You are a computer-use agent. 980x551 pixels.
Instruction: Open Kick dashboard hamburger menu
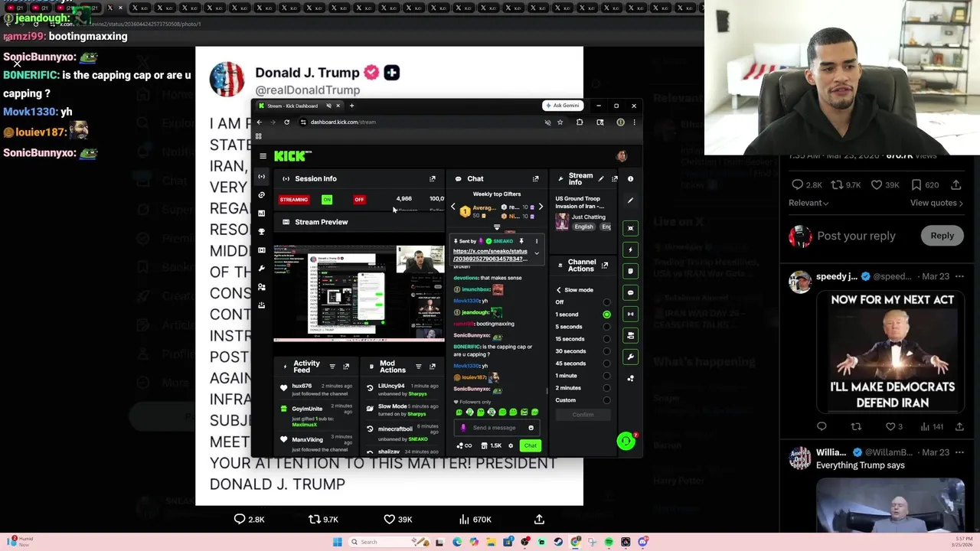(x=263, y=156)
